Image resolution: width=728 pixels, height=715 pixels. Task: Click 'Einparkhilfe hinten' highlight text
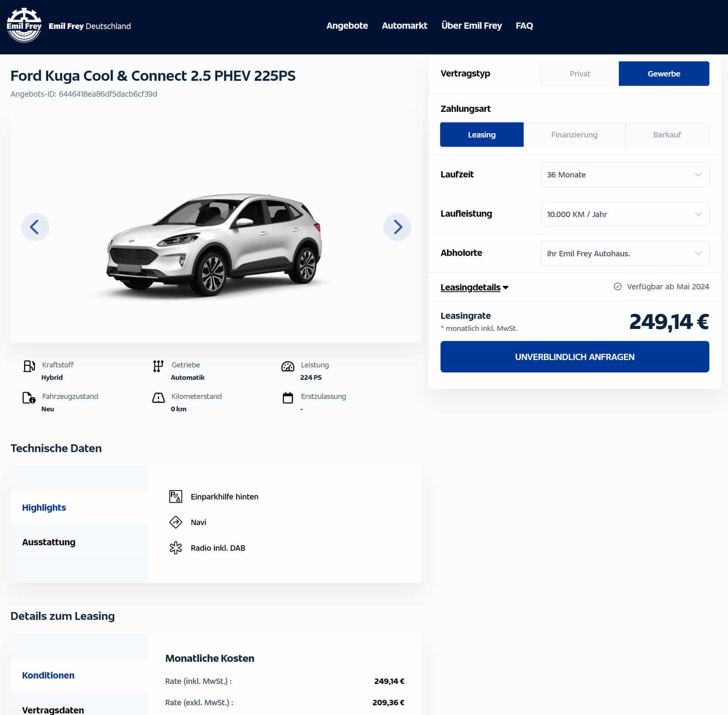[225, 497]
